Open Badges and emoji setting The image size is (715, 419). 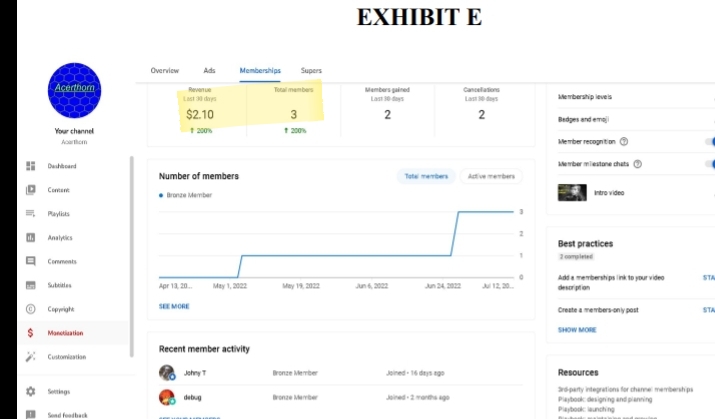point(583,119)
